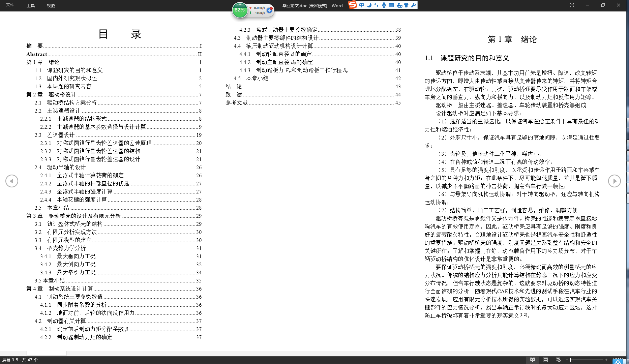Image resolution: width=629 pixels, height=364 pixels.
Task: Toggle Chinese/English input mode (中)
Action: (x=362, y=5)
